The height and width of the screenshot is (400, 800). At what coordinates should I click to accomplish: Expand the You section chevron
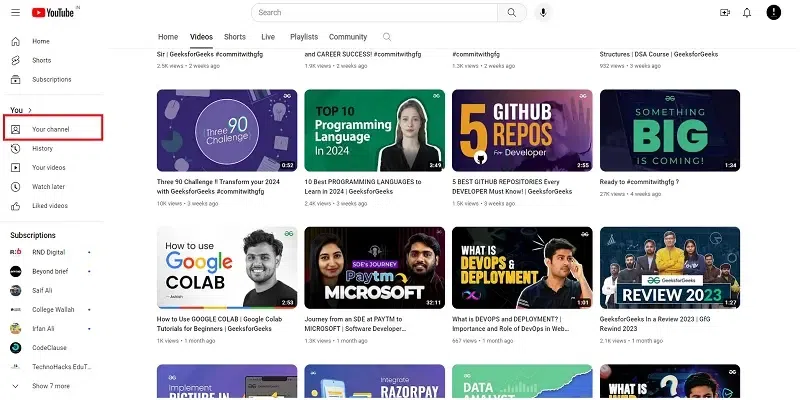point(30,110)
